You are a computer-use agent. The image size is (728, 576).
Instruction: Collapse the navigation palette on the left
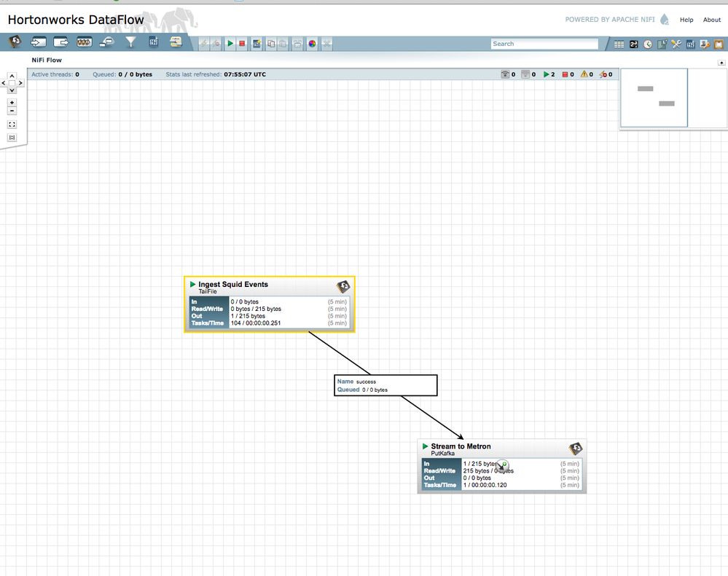click(3, 82)
